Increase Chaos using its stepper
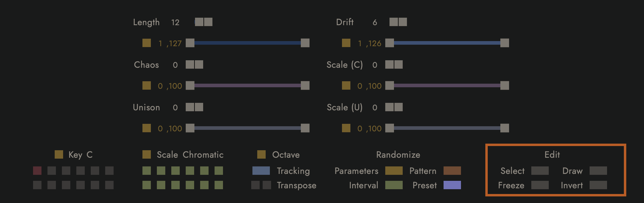The height and width of the screenshot is (203, 644). 198,64
